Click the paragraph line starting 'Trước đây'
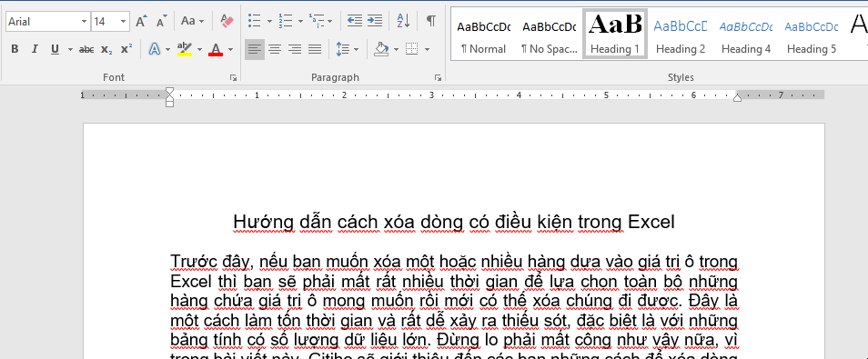The image size is (868, 359). coord(454,261)
